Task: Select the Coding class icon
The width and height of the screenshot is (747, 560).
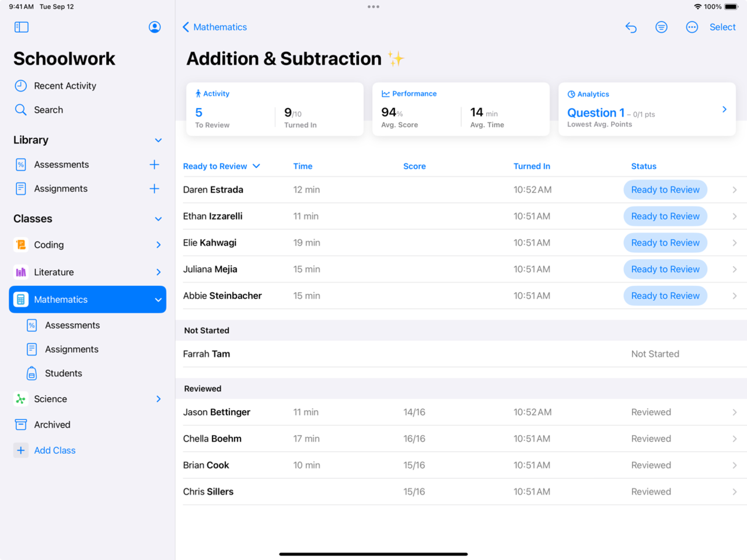Action: click(20, 245)
